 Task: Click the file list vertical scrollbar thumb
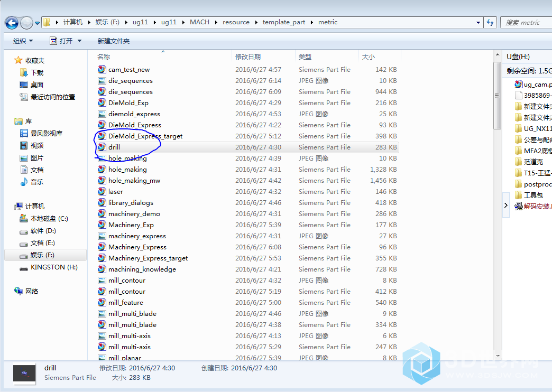point(497,96)
